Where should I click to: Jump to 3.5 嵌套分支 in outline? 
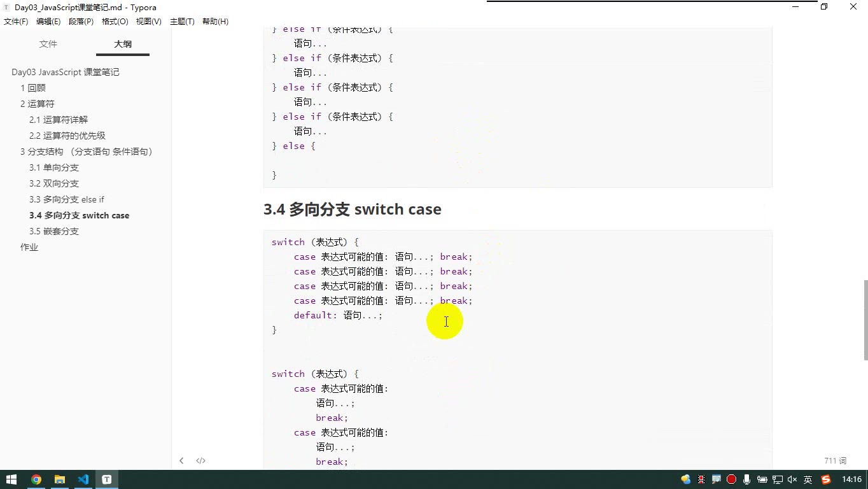click(x=54, y=231)
